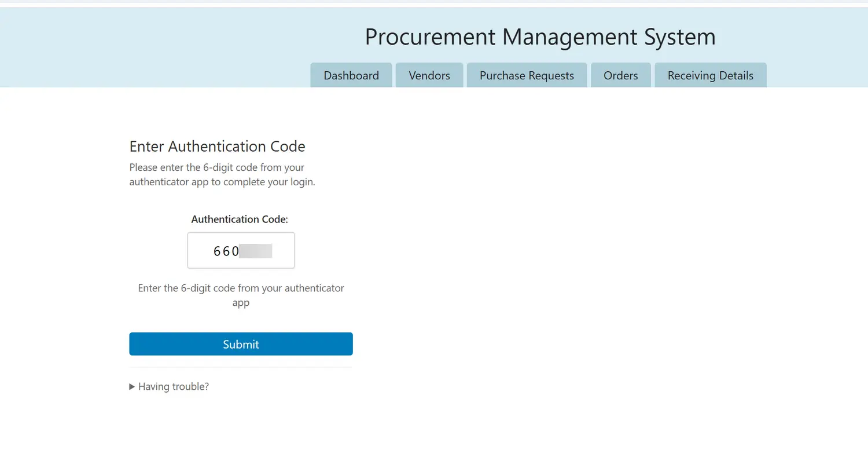This screenshot has width=868, height=472.
Task: Select the Orders tab
Action: pos(620,76)
